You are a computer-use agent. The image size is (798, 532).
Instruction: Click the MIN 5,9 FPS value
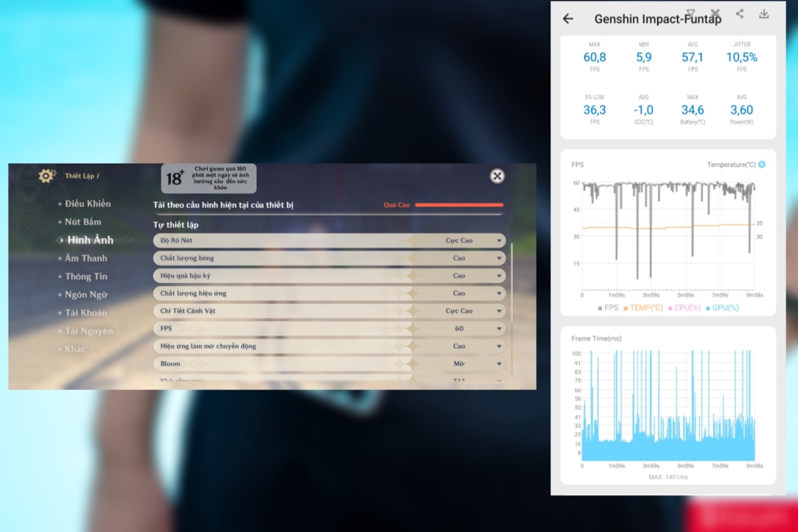pyautogui.click(x=644, y=57)
